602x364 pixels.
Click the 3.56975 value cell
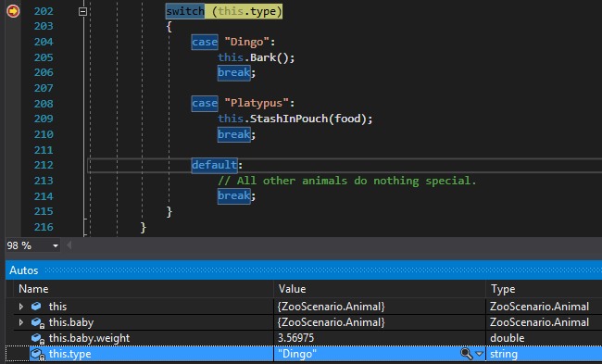coord(295,338)
